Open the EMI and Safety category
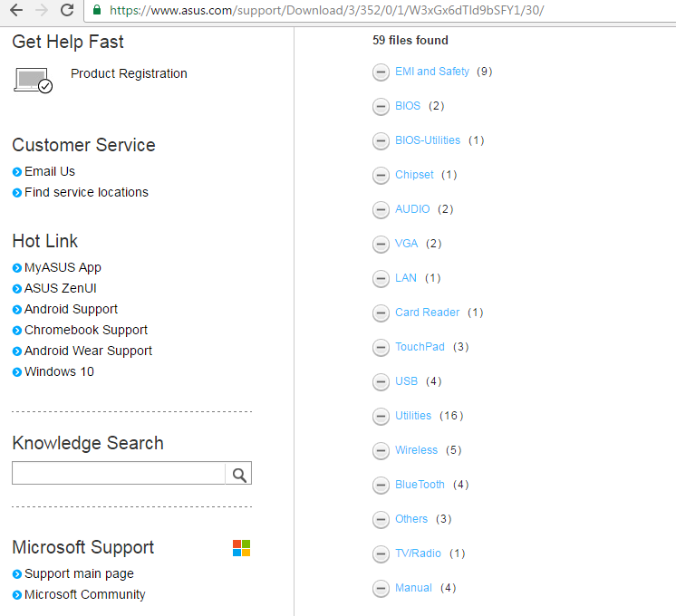Screen dimensions: 676x616 coord(431,72)
